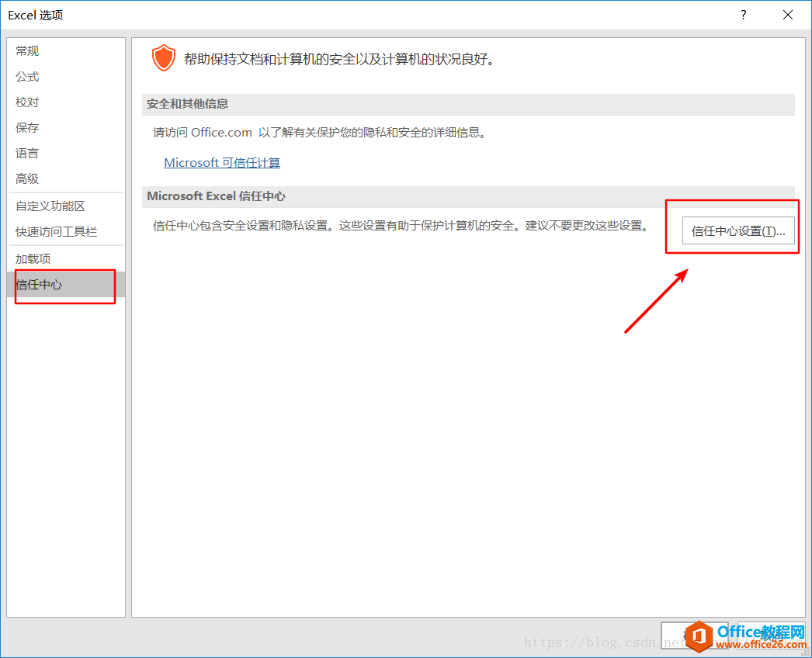Open the 高级 options page

(x=26, y=178)
